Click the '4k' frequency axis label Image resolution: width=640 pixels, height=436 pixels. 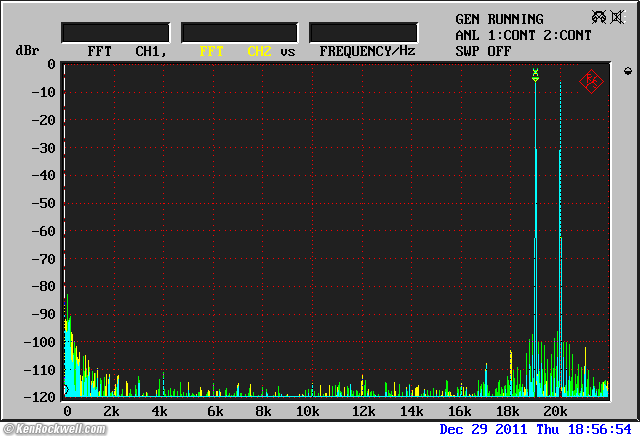159,411
